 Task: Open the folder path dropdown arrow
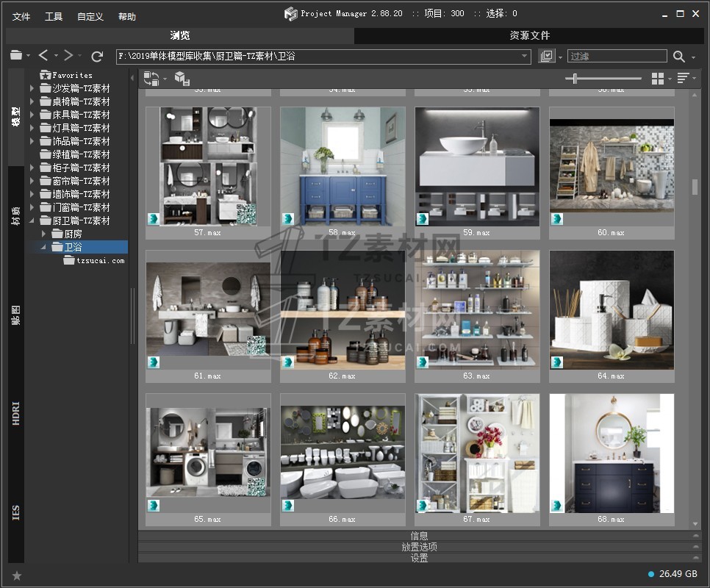pyautogui.click(x=525, y=56)
